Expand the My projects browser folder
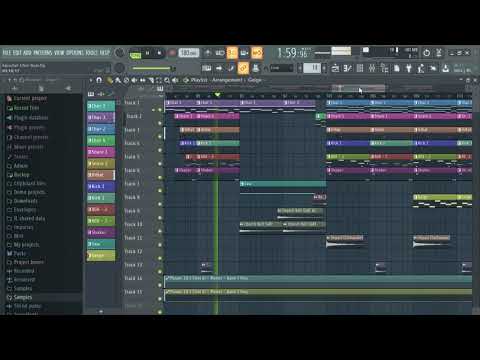This screenshot has height=360, width=480. pos(23,245)
